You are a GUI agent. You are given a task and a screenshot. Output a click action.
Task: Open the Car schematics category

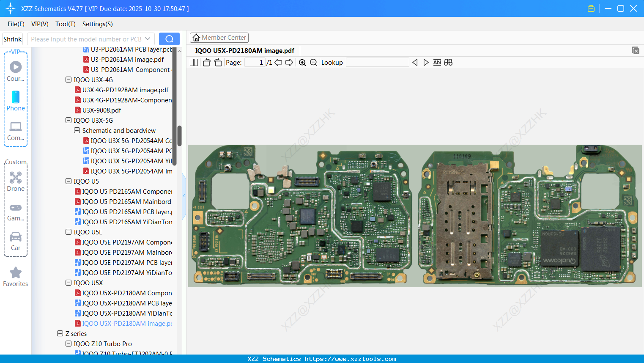coord(16,240)
